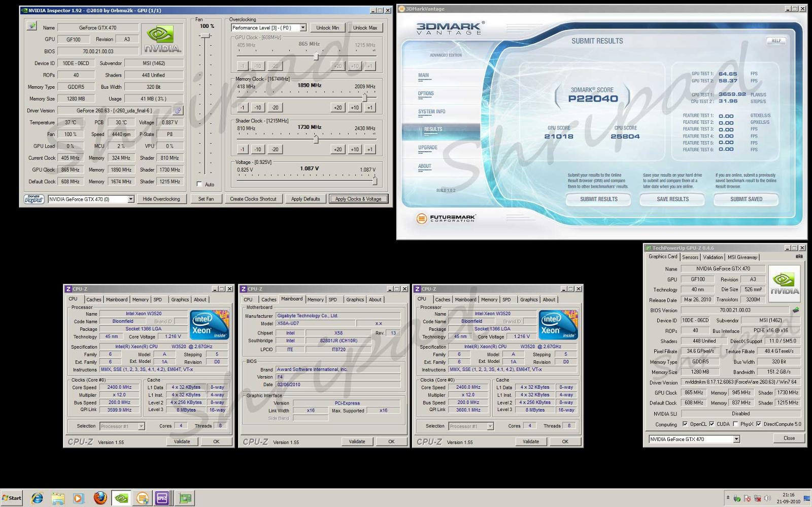Click the vertical Fan speed slider handle

coord(205,36)
